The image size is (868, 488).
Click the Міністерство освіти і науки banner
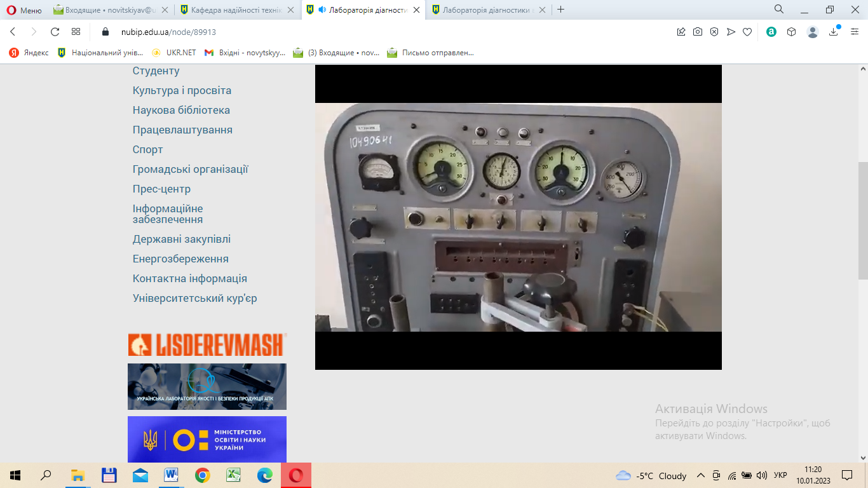(207, 439)
